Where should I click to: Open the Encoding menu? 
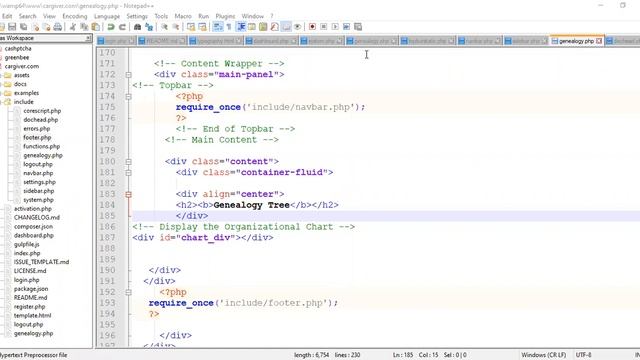click(x=75, y=16)
